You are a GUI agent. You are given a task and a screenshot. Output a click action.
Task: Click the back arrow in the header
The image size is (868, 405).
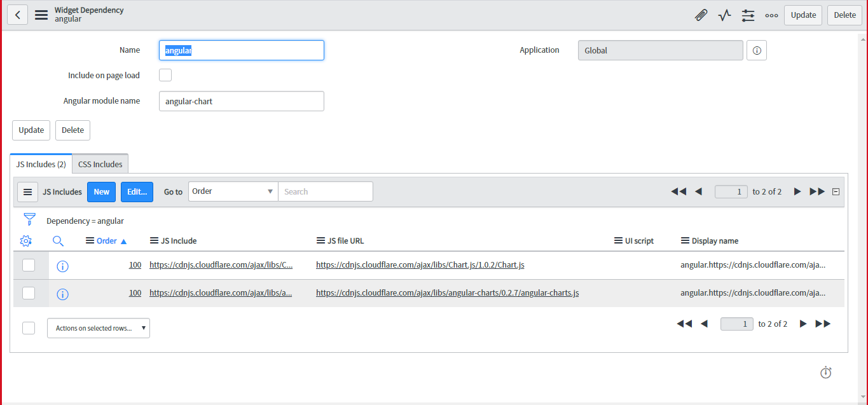tap(17, 15)
